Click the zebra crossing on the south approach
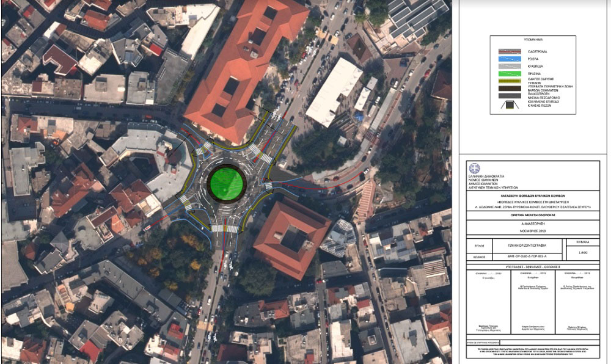 click(x=224, y=229)
